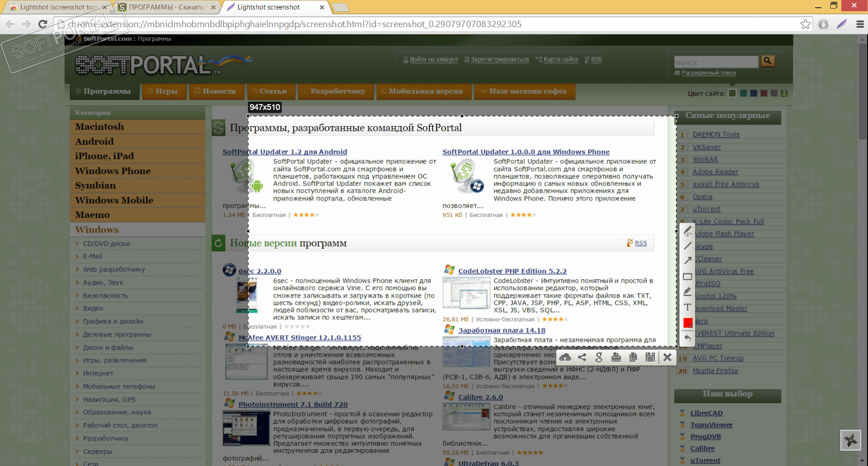Image resolution: width=868 pixels, height=466 pixels.
Task: Reload the current page
Action: [x=43, y=24]
